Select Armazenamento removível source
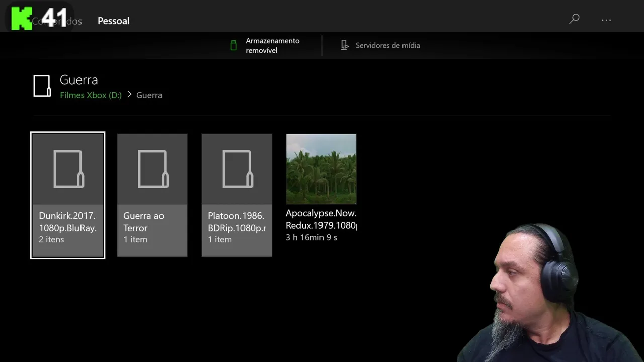 pos(265,45)
